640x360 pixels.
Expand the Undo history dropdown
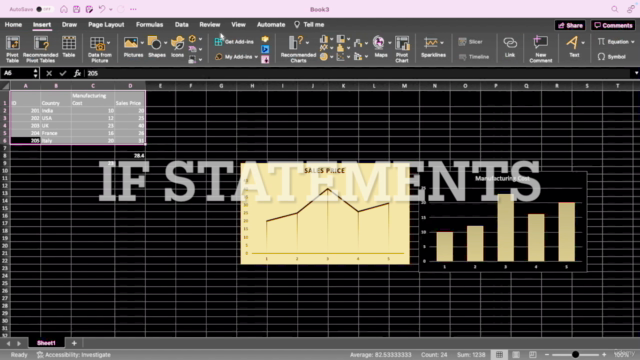(x=111, y=9)
